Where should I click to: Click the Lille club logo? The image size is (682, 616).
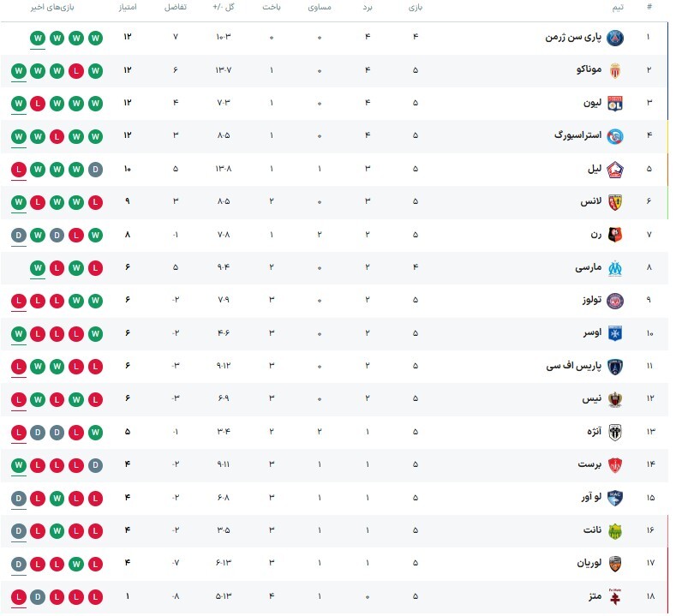(x=615, y=170)
